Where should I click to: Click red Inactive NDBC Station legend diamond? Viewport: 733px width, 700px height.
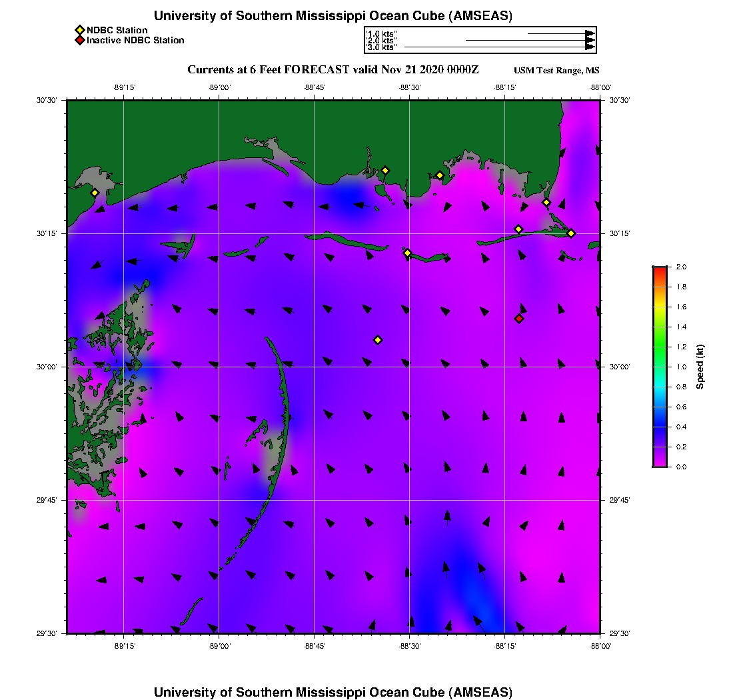[79, 41]
